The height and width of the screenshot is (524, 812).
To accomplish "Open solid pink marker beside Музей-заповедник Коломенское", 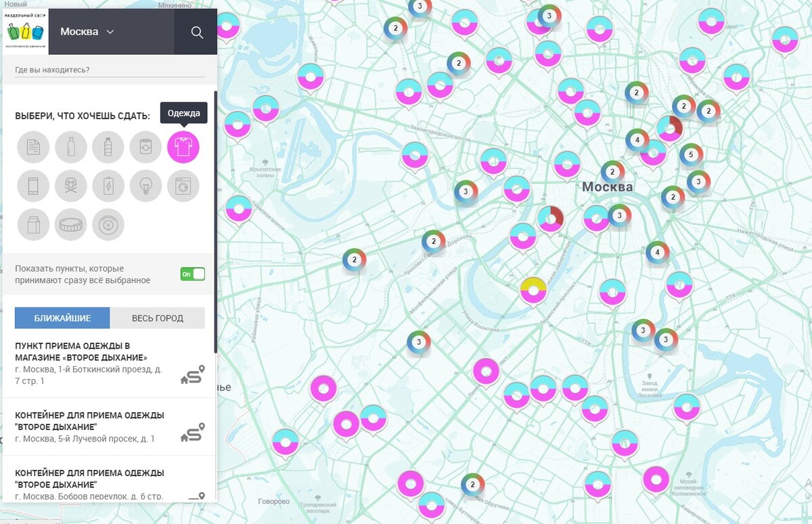I will click(656, 480).
